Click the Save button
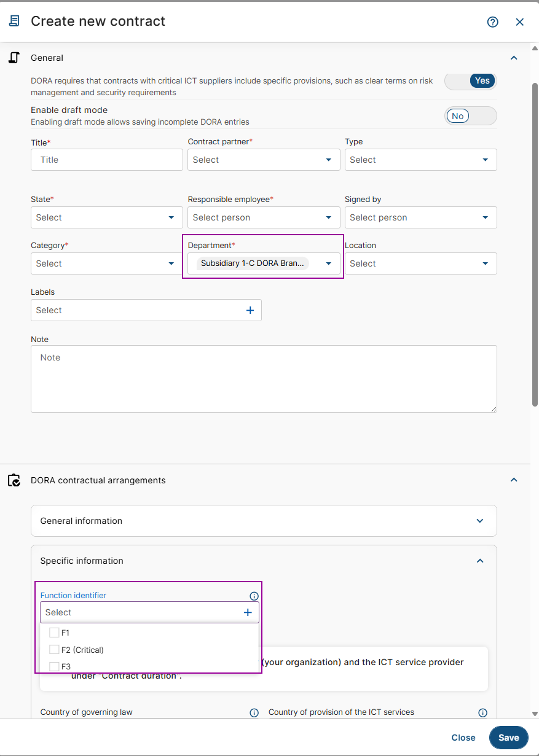Screen dimensions: 539x756 pyautogui.click(x=508, y=738)
